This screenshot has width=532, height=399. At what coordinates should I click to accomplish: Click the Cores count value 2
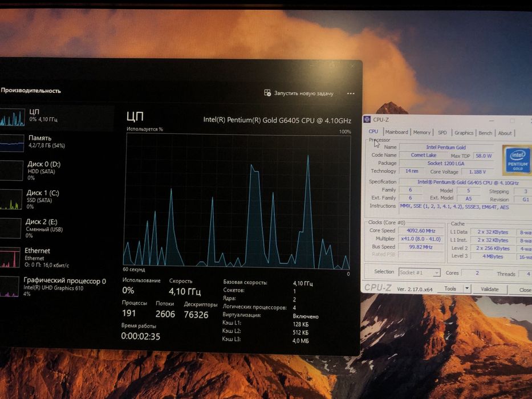477,273
